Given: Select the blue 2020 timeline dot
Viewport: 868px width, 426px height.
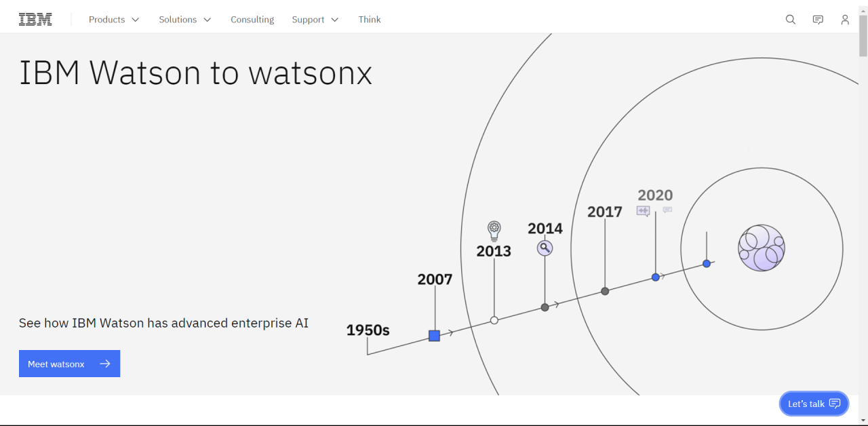Looking at the screenshot, I should [x=656, y=277].
